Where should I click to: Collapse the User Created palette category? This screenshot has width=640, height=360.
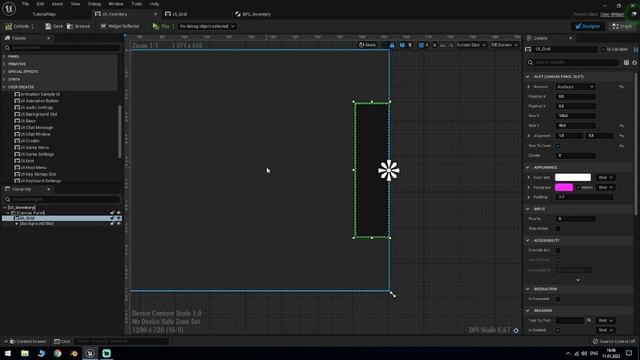4,87
